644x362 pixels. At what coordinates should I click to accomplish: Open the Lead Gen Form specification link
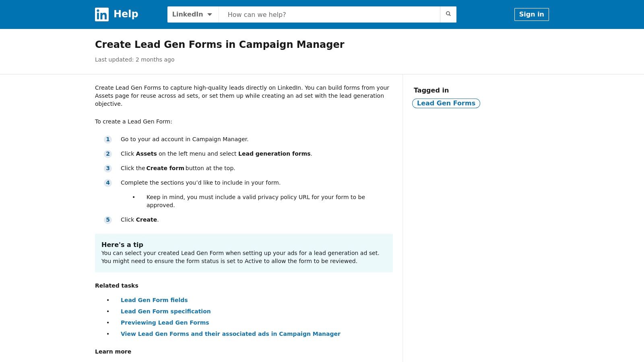point(166,311)
